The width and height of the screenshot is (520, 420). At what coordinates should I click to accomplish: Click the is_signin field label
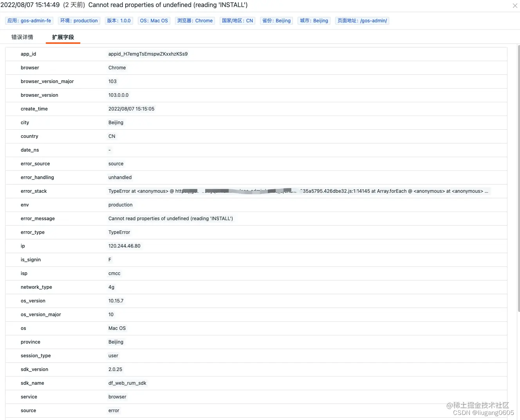point(31,260)
